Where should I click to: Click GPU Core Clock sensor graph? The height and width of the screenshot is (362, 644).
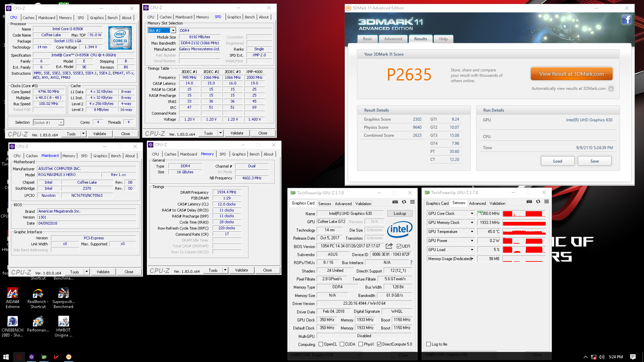tap(524, 214)
